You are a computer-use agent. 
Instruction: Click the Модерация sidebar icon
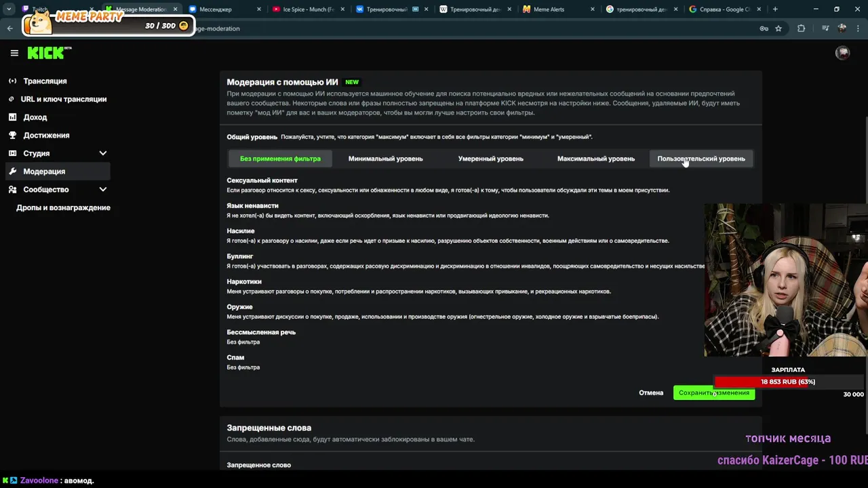click(x=12, y=171)
